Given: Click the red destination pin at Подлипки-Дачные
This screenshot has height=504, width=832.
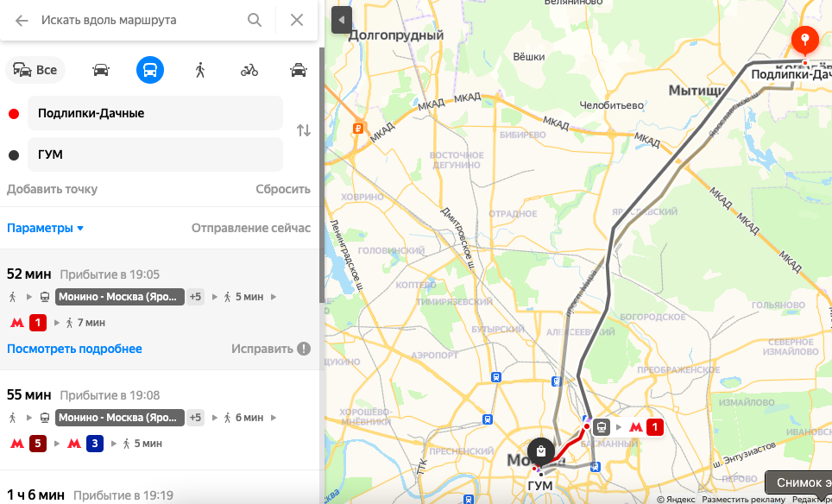Looking at the screenshot, I should coord(804,41).
